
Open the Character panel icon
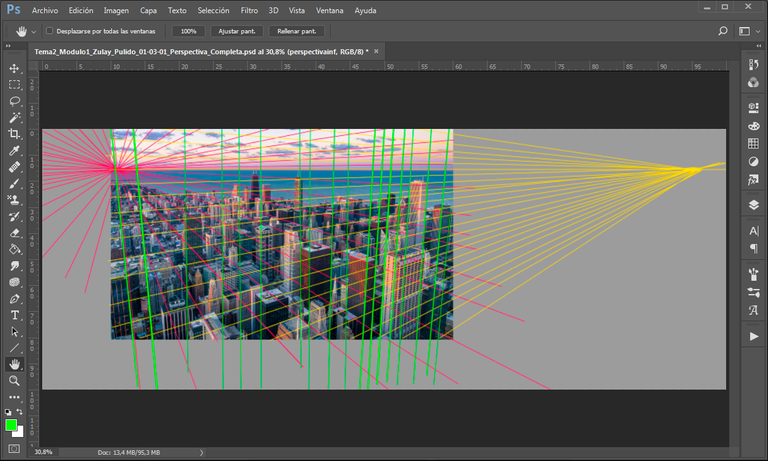(x=753, y=231)
